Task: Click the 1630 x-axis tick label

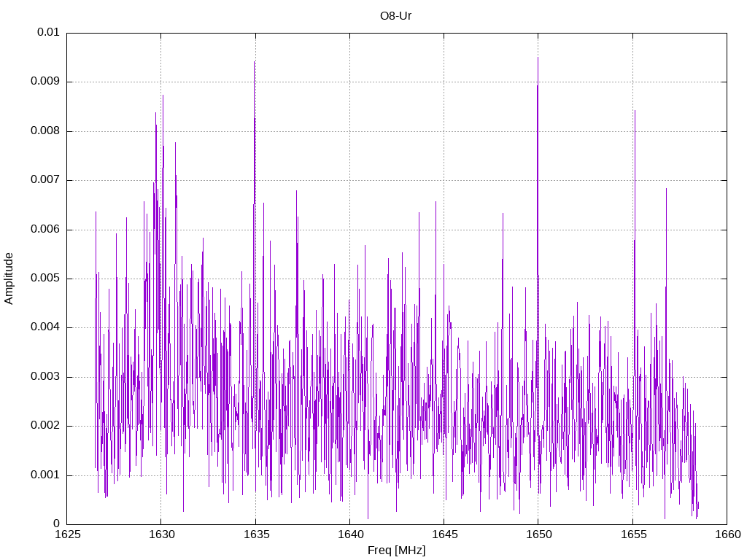Action: click(x=162, y=534)
